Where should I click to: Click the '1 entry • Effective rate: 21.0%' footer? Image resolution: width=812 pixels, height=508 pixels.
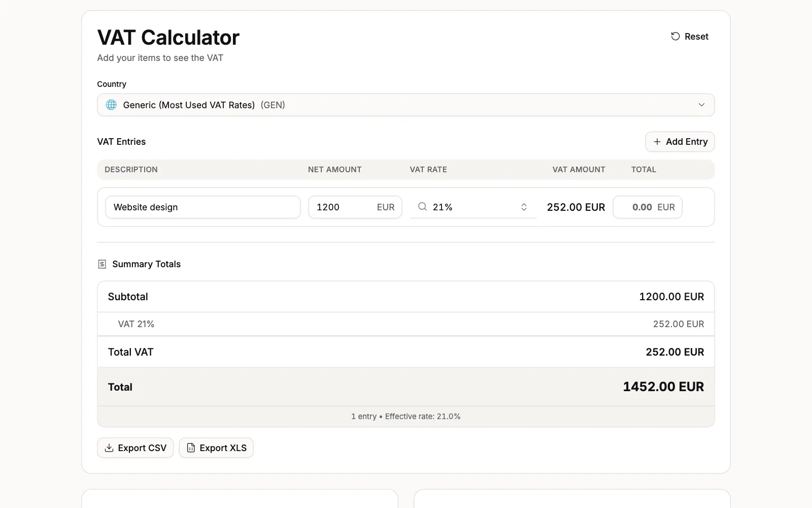click(x=406, y=417)
